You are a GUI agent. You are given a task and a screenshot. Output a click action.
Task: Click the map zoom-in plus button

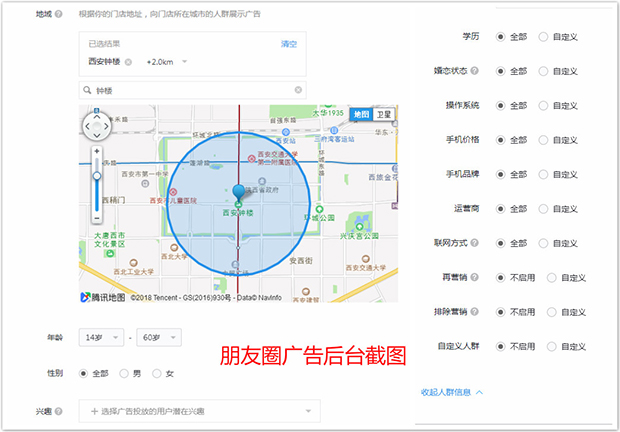tap(97, 151)
